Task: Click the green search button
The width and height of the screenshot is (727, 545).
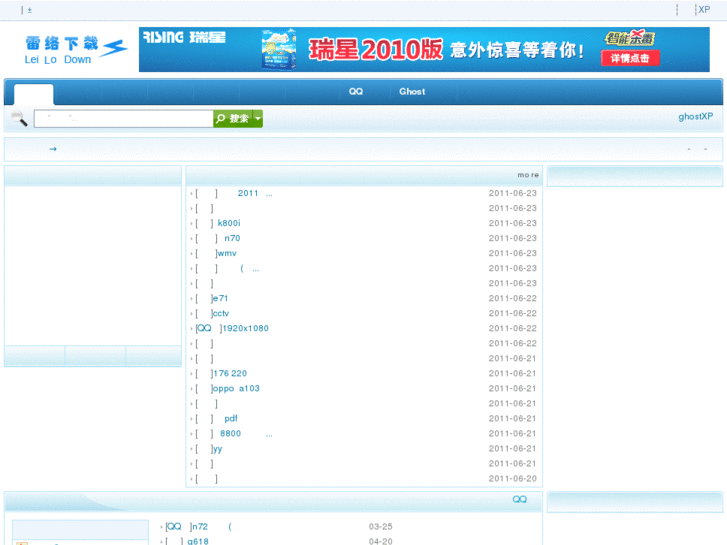Action: pos(233,119)
